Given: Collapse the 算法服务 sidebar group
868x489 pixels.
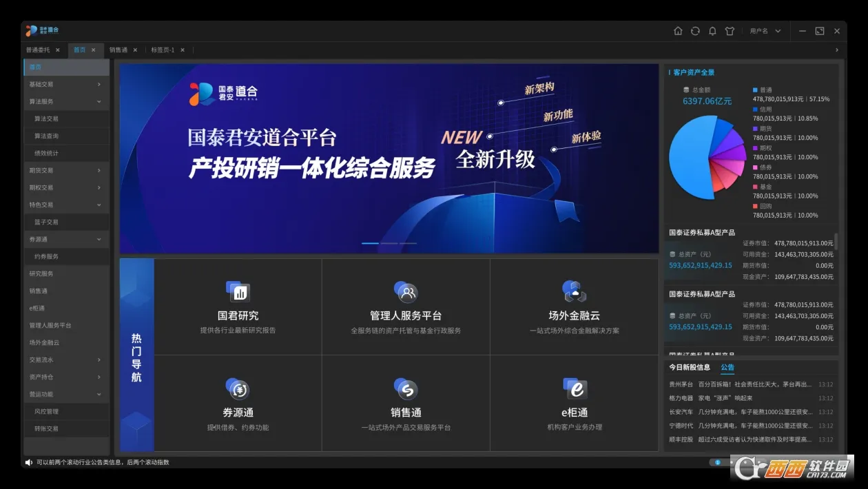Looking at the screenshot, I should click(x=66, y=101).
